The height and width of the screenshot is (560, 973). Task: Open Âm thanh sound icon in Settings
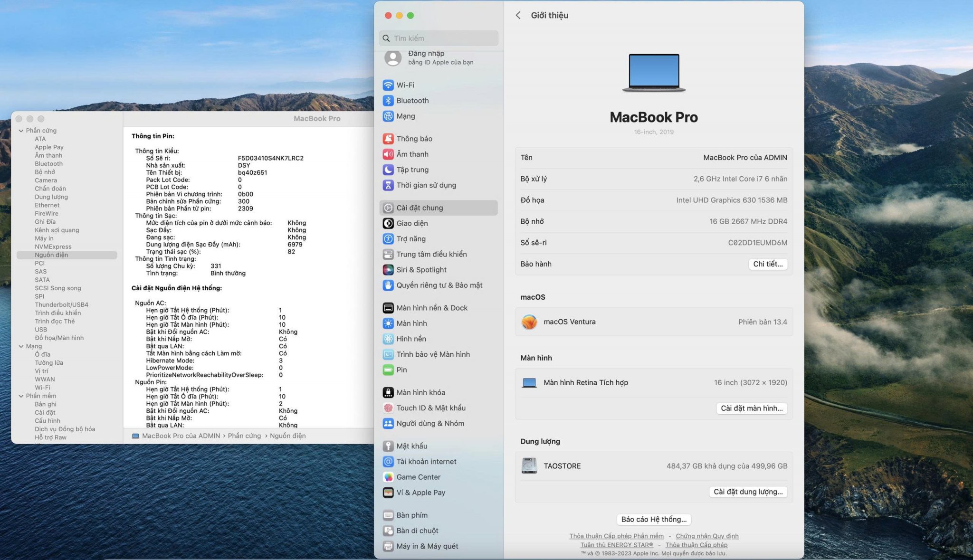[x=388, y=154]
